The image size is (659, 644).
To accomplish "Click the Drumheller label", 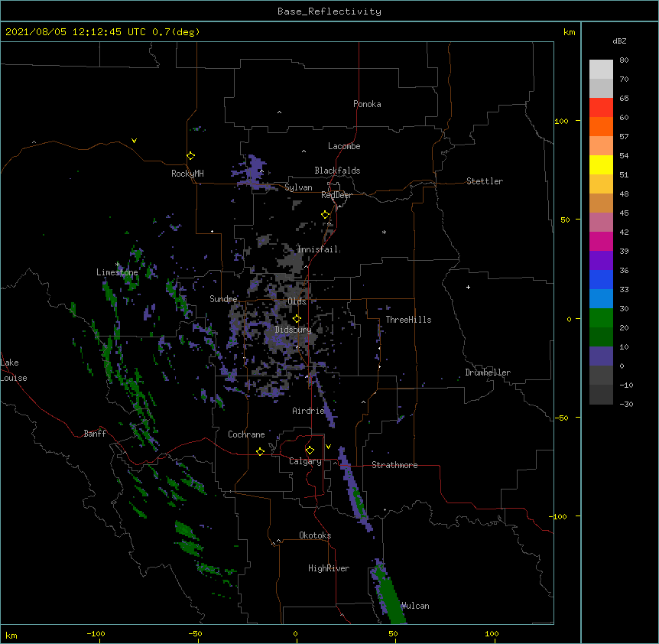I will (x=488, y=372).
